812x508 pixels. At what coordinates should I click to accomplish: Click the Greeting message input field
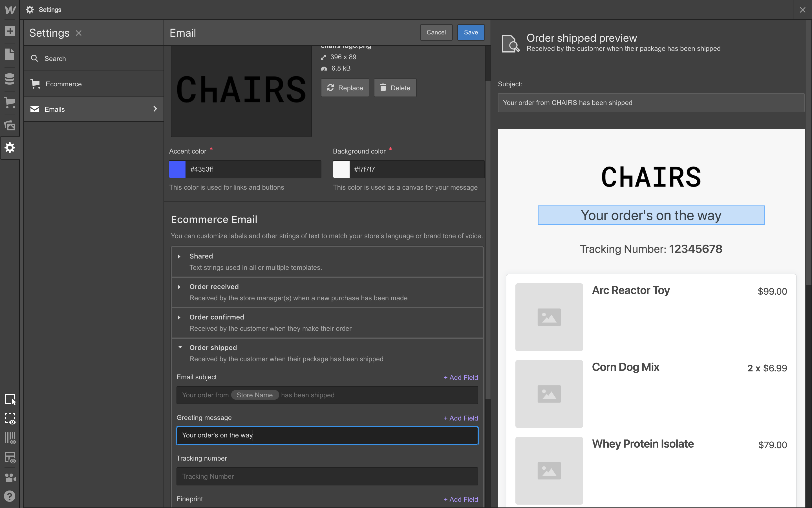pos(327,435)
